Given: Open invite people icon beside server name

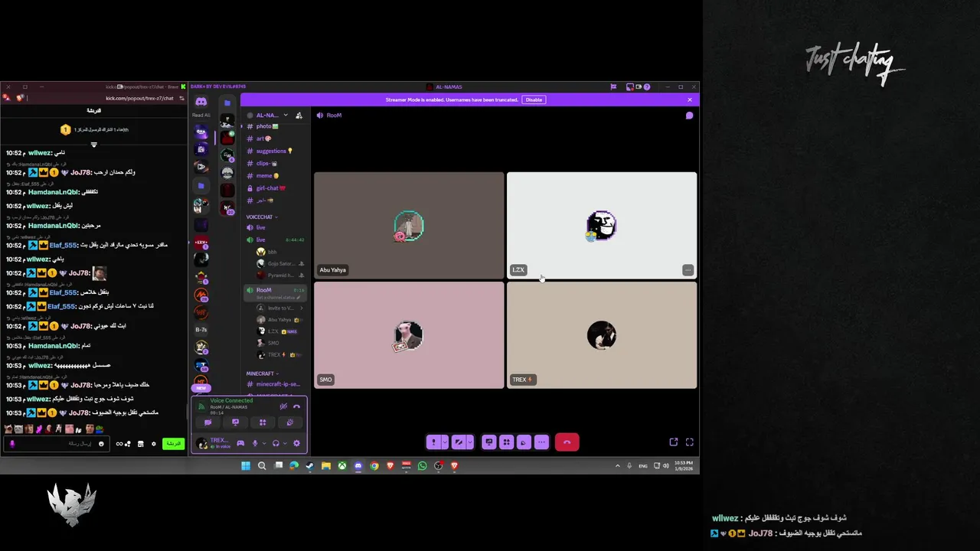Looking at the screenshot, I should (x=299, y=116).
